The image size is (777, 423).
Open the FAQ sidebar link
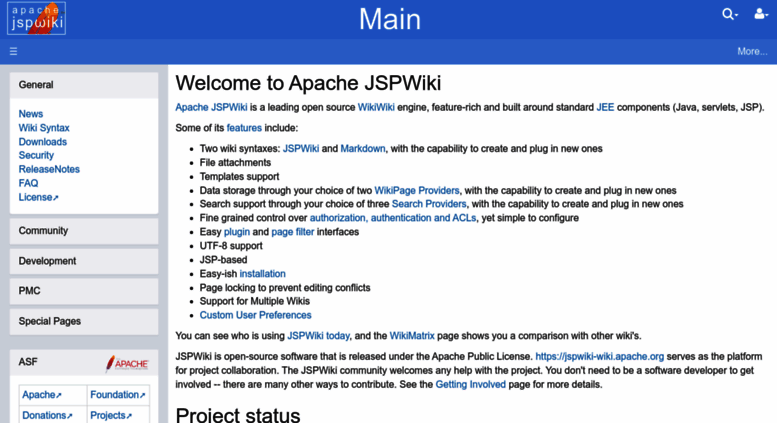[x=28, y=183]
